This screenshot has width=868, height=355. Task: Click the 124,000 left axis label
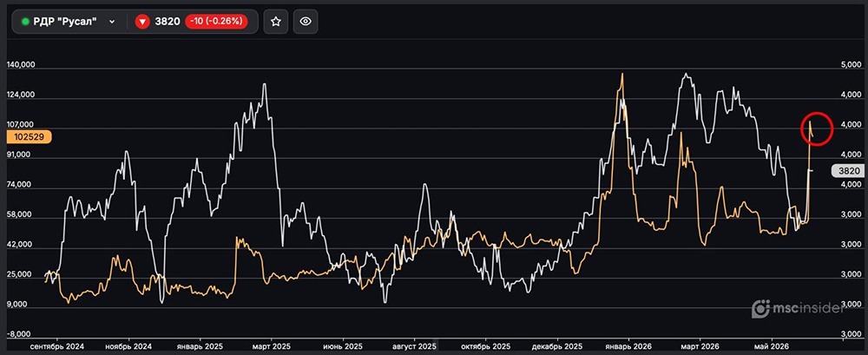coord(21,95)
